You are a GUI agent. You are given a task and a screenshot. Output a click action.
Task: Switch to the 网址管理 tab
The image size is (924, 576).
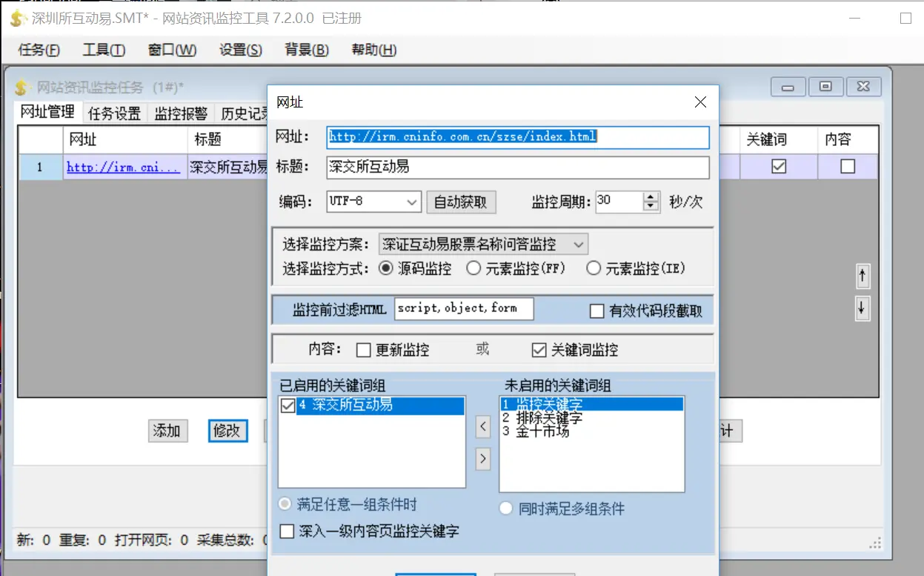[x=47, y=112]
